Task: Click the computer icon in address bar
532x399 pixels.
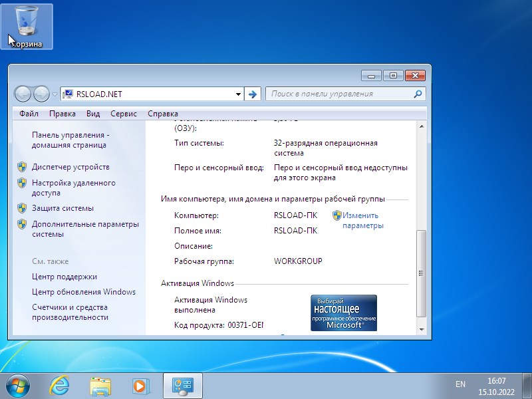Action: 68,94
